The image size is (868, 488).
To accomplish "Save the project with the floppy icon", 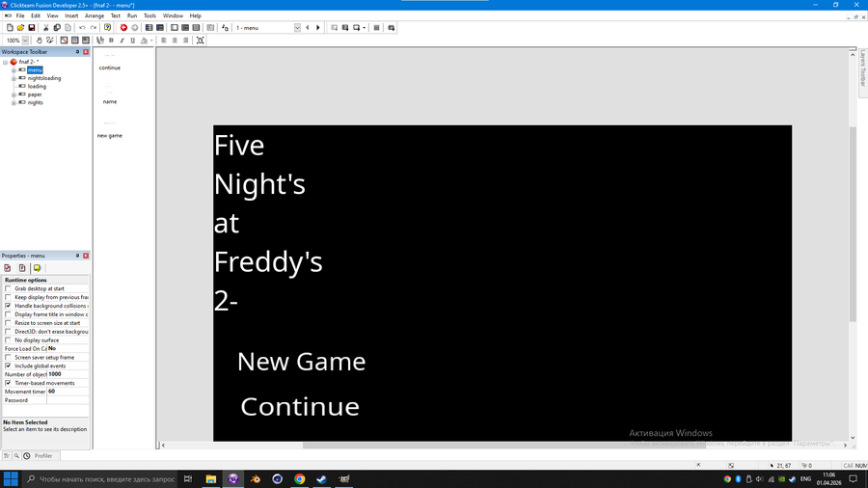I will click(32, 28).
